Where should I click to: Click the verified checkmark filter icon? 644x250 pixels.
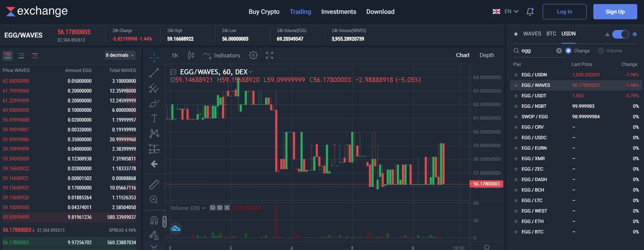(635, 34)
